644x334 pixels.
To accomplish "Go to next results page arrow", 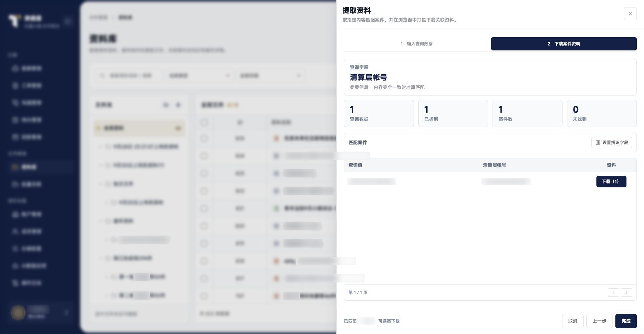I will [626, 293].
